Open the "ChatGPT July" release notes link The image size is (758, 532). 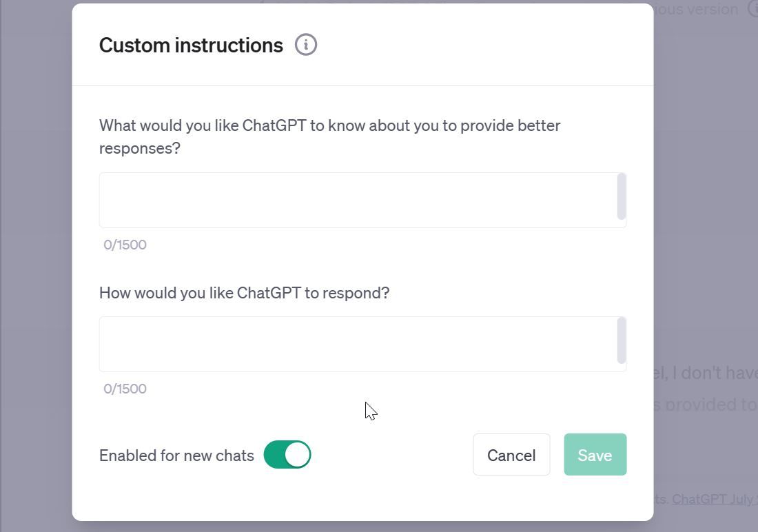click(715, 500)
